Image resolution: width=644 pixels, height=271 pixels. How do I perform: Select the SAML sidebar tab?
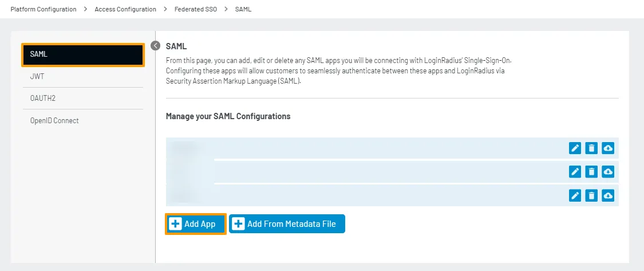(83, 54)
